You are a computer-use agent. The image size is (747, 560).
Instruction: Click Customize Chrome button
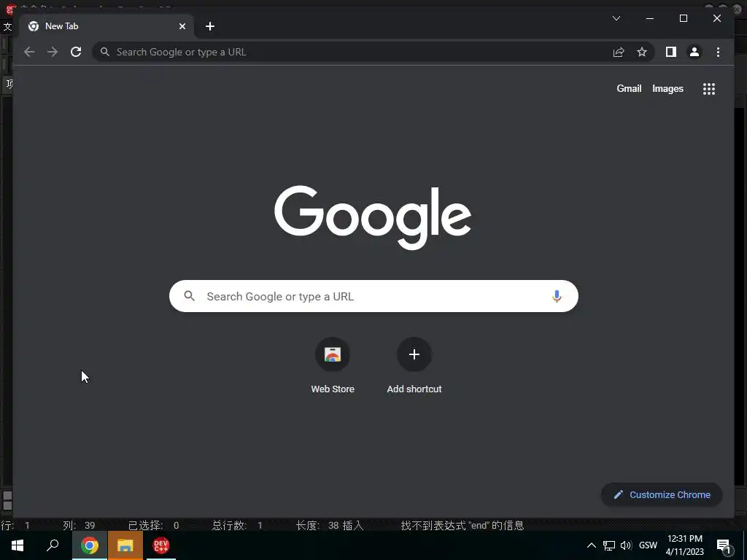point(662,495)
